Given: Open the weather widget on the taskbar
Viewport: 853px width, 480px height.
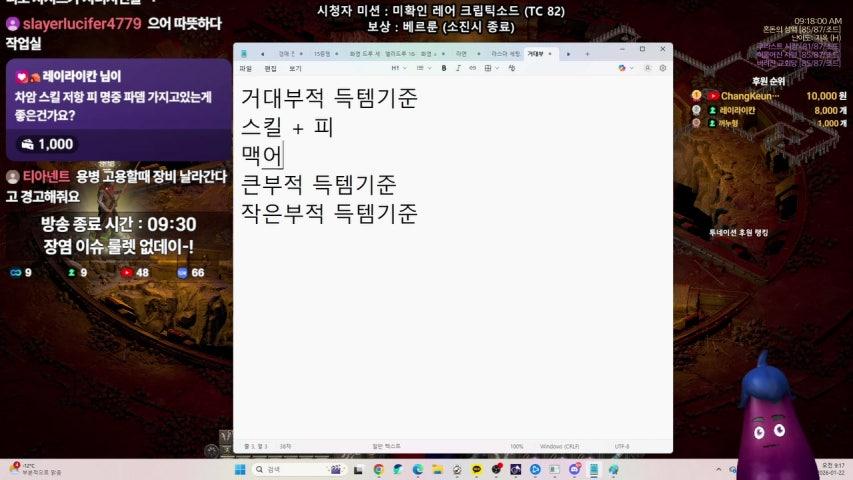Looking at the screenshot, I should click(x=35, y=470).
